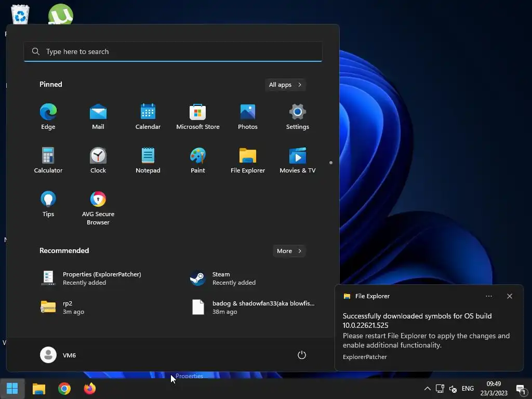
Task: Launch AVG Secure Browser
Action: point(98,208)
